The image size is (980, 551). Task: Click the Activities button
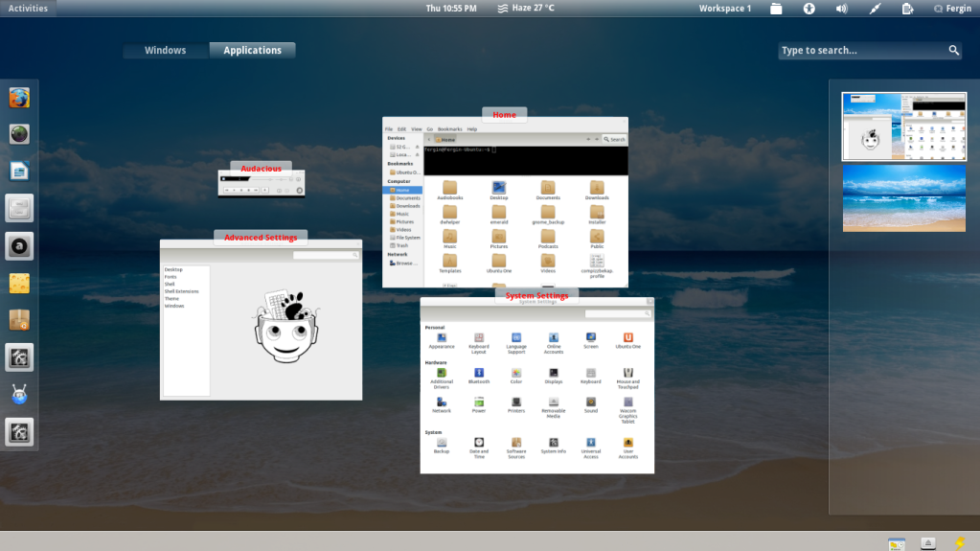[x=28, y=8]
